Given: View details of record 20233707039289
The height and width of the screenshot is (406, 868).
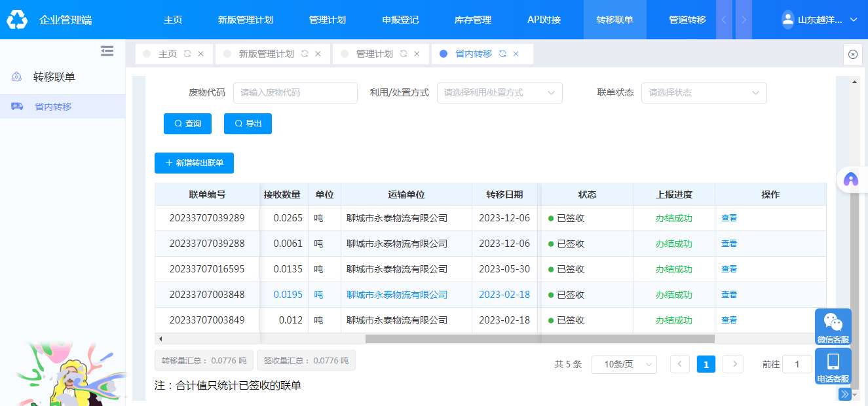Looking at the screenshot, I should [x=728, y=218].
